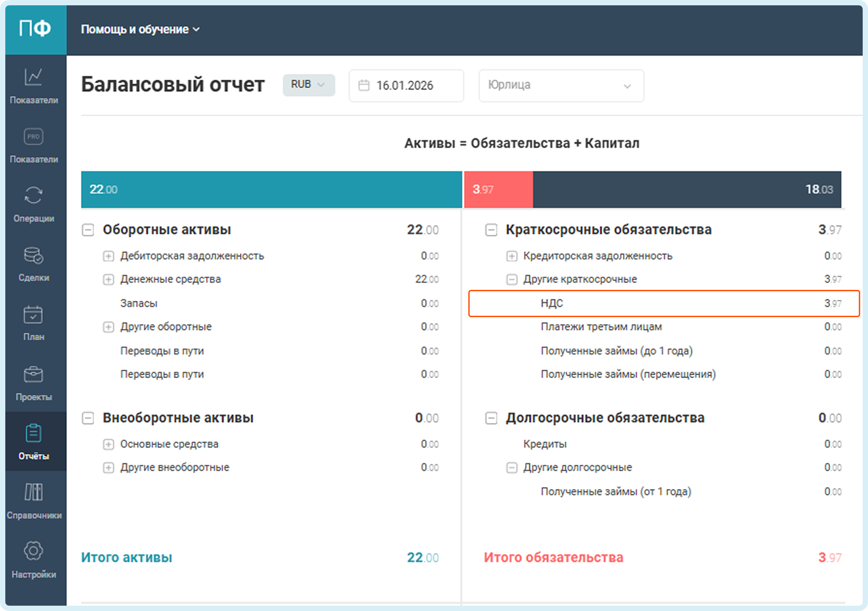Expand the Дебиторская задолженность row
Viewport: 868px width, 611px height.
point(108,256)
